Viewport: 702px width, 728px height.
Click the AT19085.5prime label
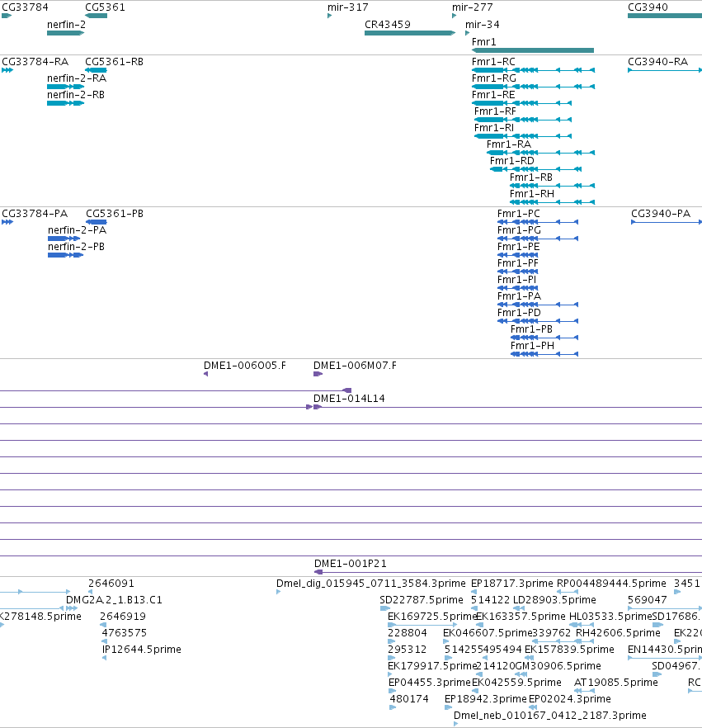click(x=615, y=683)
